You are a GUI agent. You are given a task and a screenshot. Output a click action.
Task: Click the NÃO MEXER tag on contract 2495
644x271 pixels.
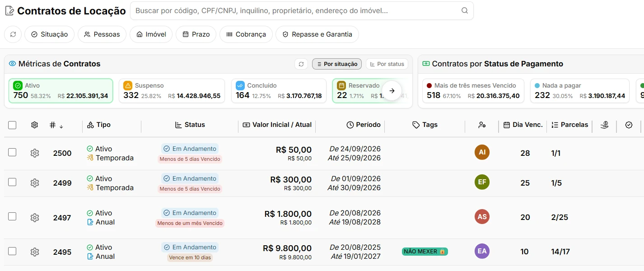point(425,252)
